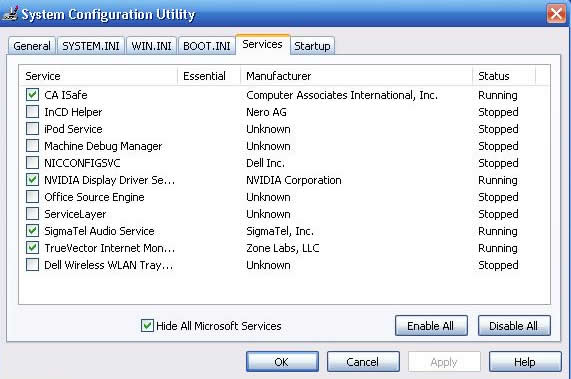Uncheck SigmaTel Audio Service checkbox
This screenshot has width=571, height=379.
pyautogui.click(x=32, y=231)
